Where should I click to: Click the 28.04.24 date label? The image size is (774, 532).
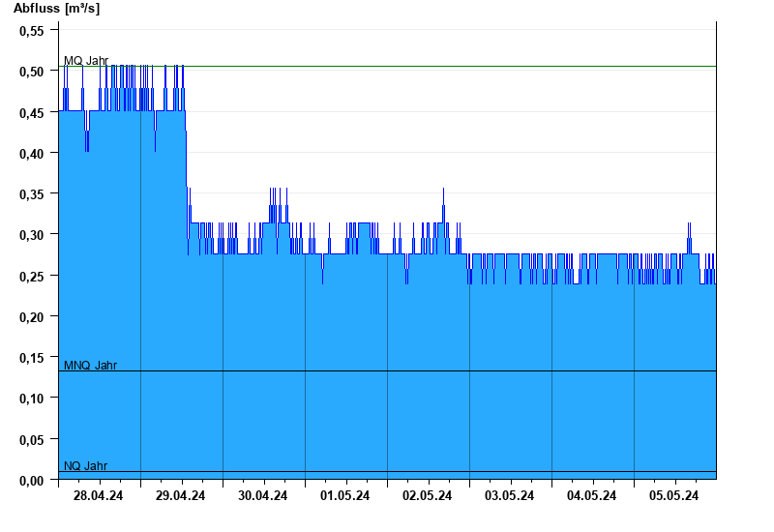click(99, 496)
